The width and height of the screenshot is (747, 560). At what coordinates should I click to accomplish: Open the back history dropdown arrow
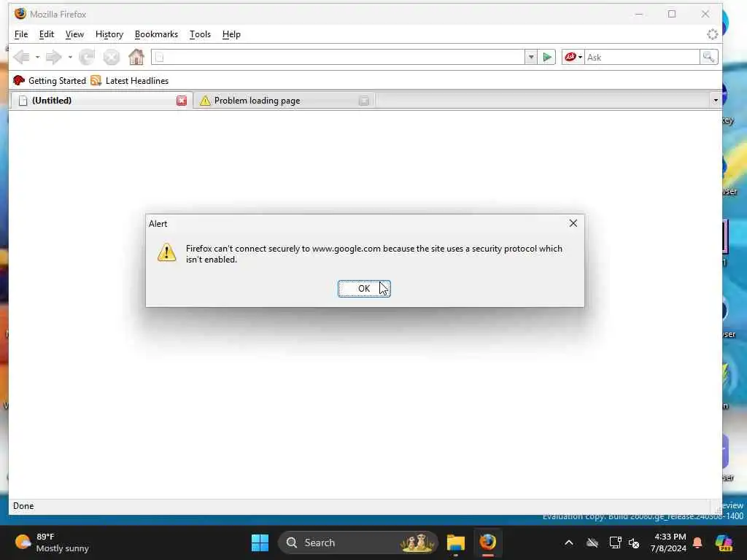(x=37, y=57)
